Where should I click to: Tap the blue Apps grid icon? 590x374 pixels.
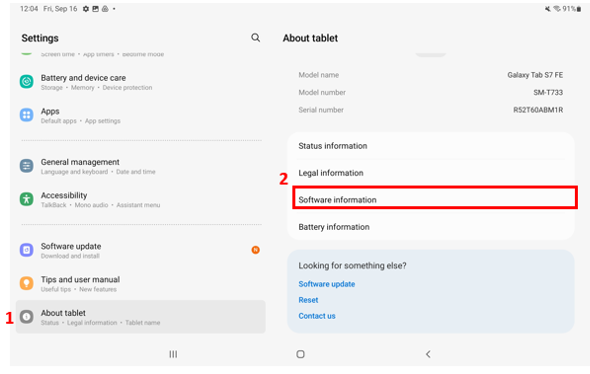[x=26, y=115]
